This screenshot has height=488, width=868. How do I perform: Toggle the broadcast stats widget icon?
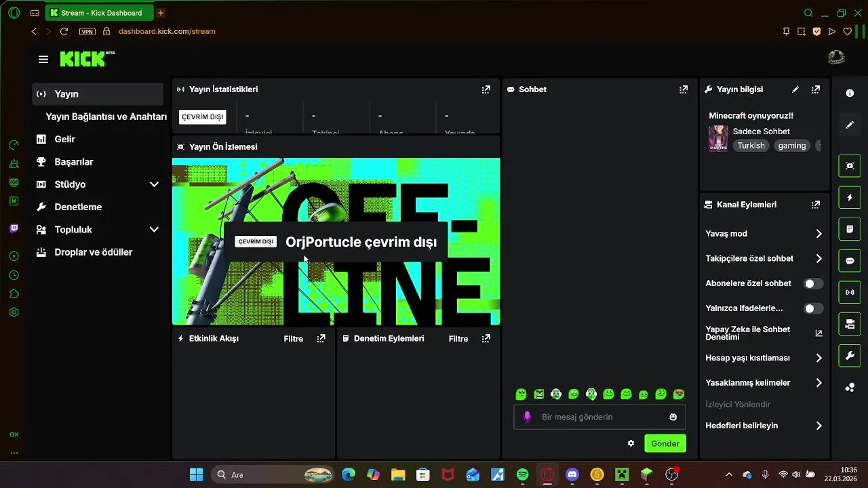pyautogui.click(x=850, y=293)
